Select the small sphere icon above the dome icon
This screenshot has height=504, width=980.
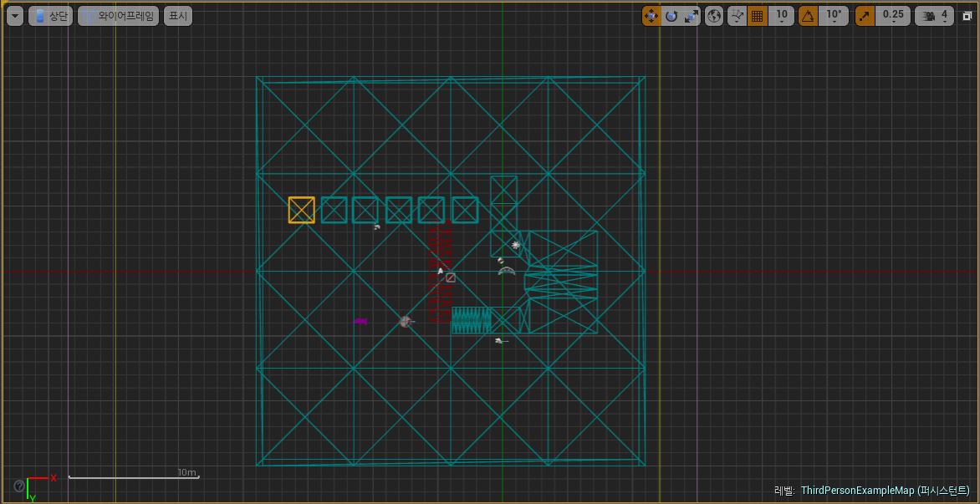(x=501, y=260)
